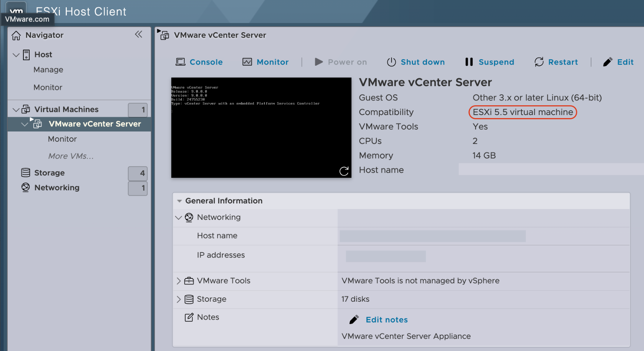The height and width of the screenshot is (351, 644).
Task: Click the Edit pencil icon in toolbar
Action: (607, 62)
